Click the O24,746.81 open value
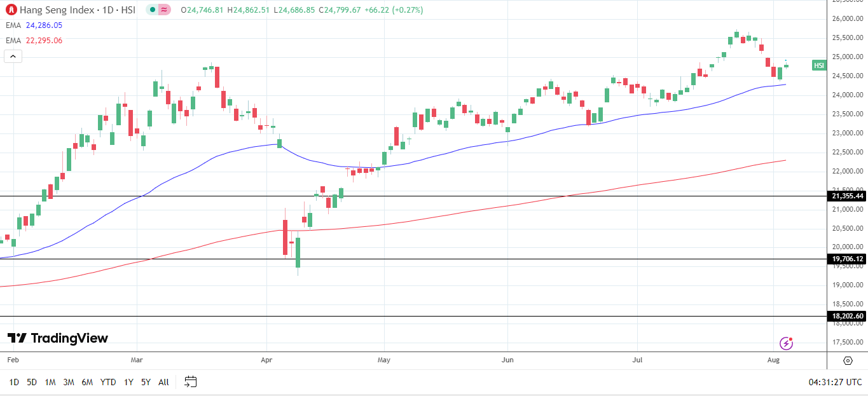 click(x=202, y=10)
